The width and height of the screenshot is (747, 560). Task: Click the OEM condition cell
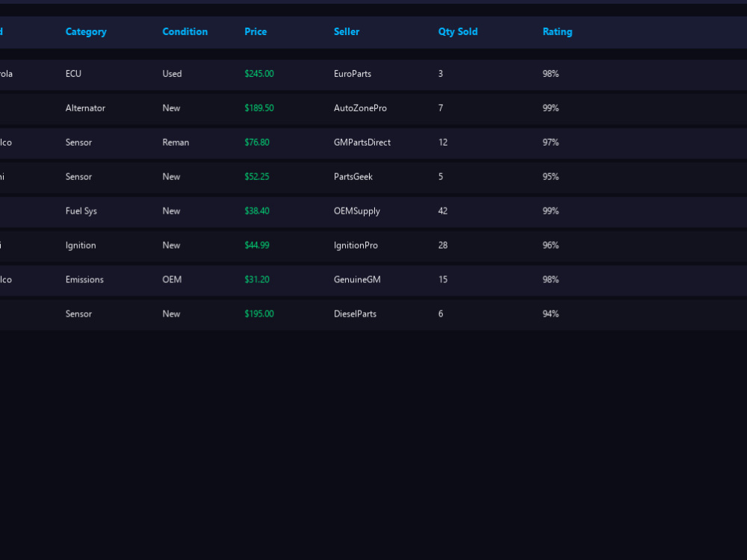[x=172, y=279]
